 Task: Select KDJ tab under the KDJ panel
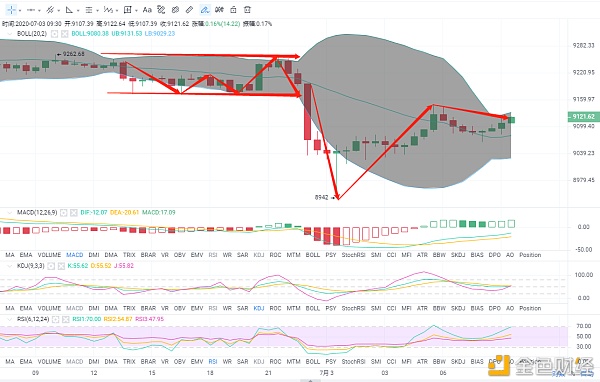point(259,308)
